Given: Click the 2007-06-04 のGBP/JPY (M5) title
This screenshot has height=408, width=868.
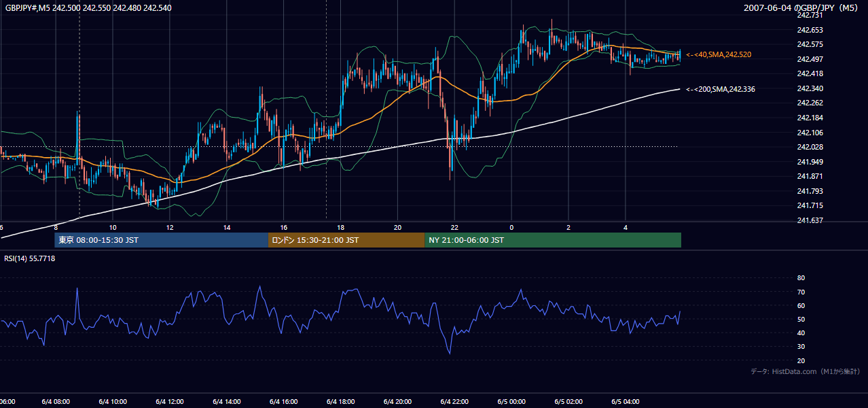Looking at the screenshot, I should point(802,7).
